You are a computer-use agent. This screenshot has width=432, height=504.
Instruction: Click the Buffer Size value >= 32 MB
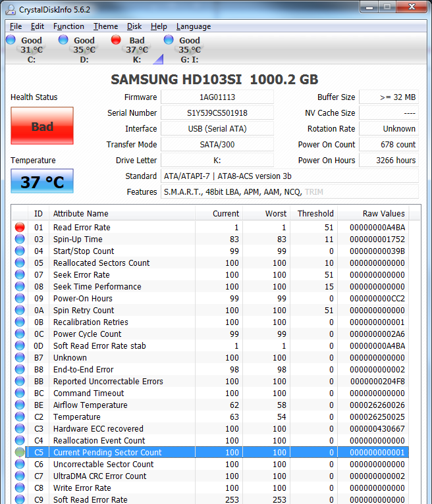pyautogui.click(x=389, y=97)
